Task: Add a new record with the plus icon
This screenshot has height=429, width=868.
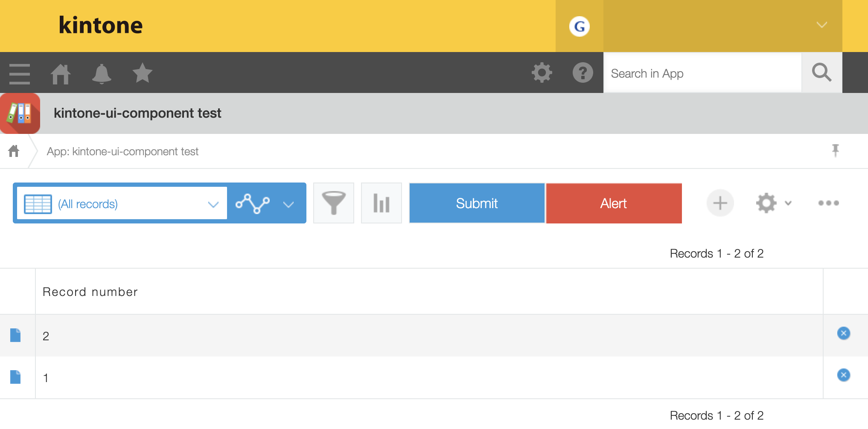Action: 720,203
